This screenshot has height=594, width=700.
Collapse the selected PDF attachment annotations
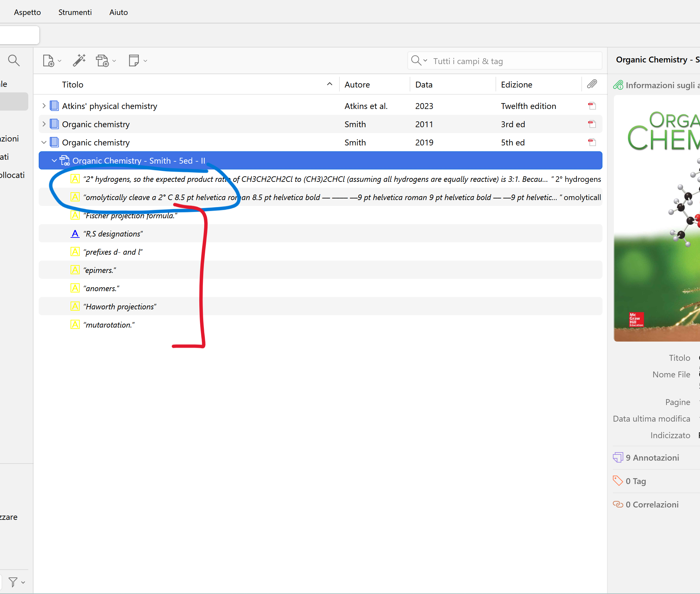pyautogui.click(x=54, y=161)
